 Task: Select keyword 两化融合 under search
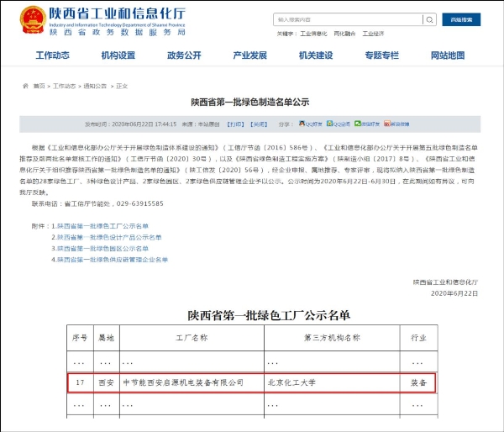point(340,34)
